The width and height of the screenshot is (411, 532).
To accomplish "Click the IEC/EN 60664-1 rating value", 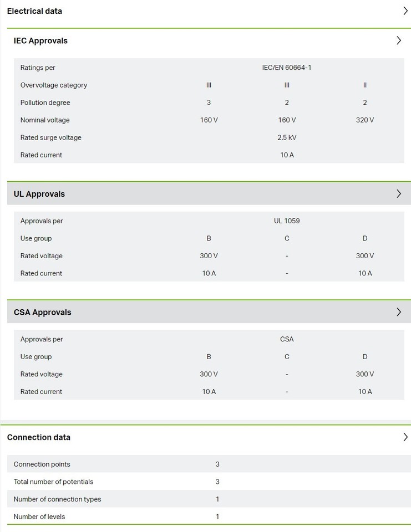I will [x=287, y=68].
